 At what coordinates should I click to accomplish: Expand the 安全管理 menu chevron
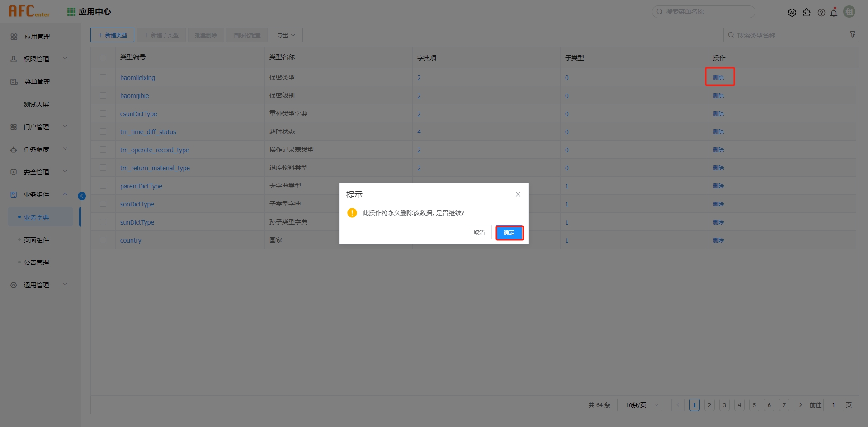65,171
